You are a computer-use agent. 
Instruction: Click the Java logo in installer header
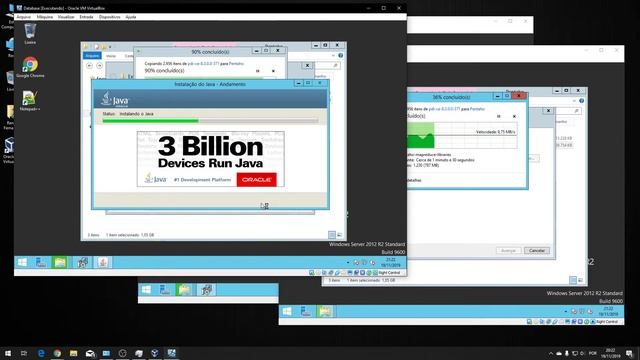click(x=115, y=99)
